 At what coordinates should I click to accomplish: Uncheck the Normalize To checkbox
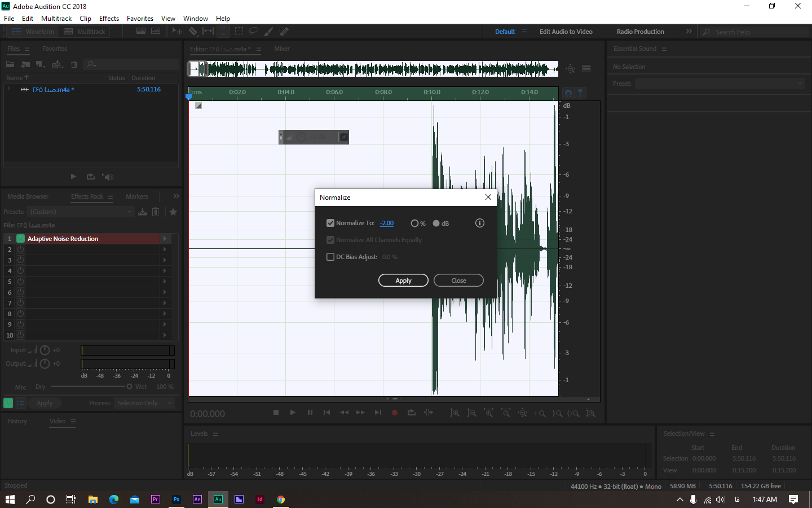(x=330, y=223)
